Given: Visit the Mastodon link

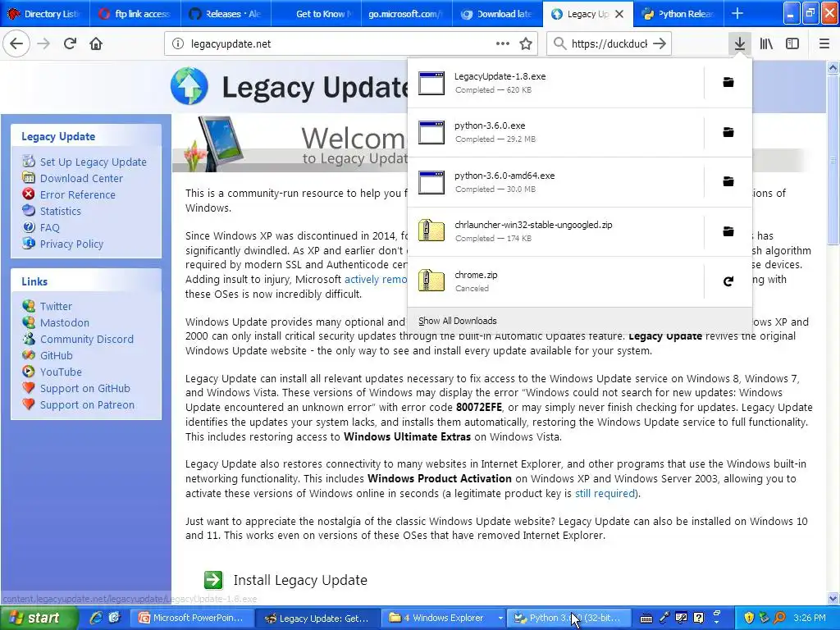Looking at the screenshot, I should pos(65,323).
